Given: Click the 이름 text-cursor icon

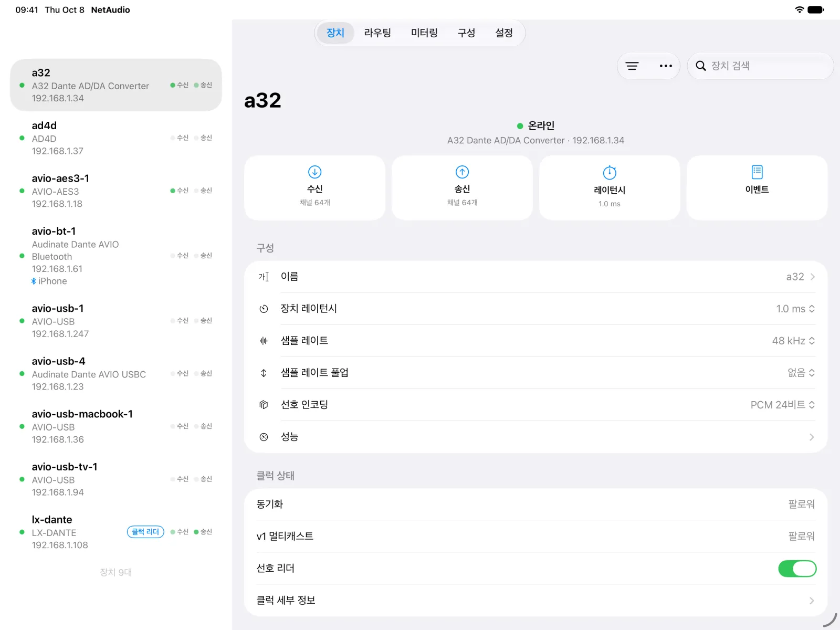Looking at the screenshot, I should click(264, 277).
